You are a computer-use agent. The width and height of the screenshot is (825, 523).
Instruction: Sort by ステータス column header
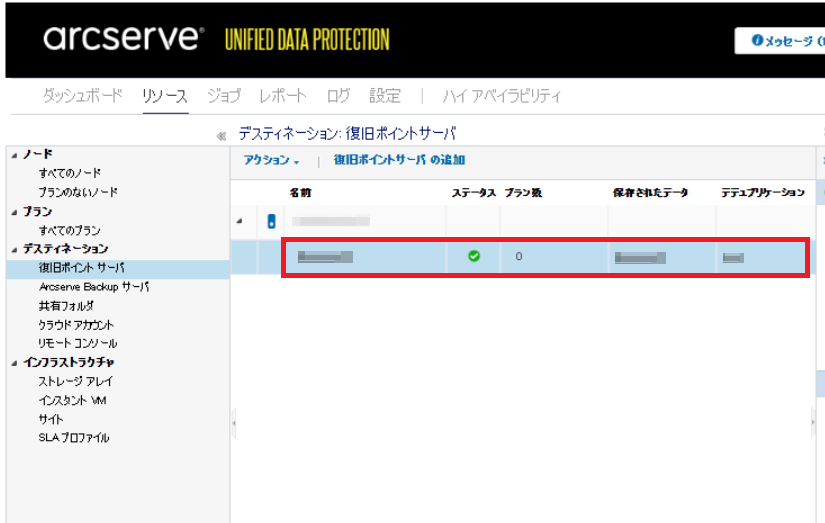tap(474, 193)
